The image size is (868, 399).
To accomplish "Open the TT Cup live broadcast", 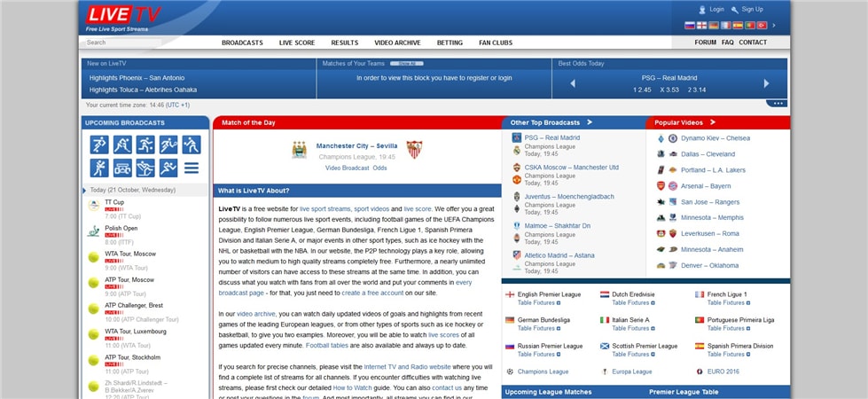I will 114,202.
